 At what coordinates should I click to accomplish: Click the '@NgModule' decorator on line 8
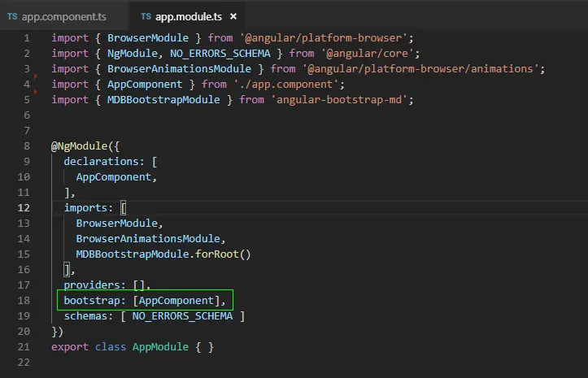tap(79, 146)
